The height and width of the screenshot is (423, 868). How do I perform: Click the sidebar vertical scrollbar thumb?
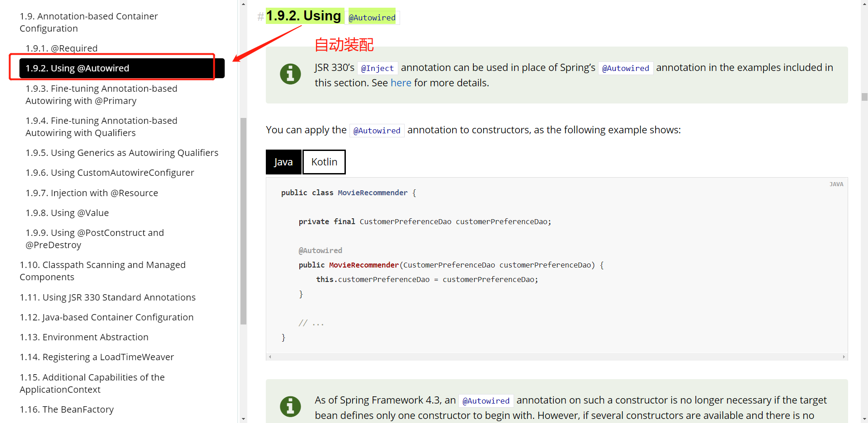[x=243, y=221]
